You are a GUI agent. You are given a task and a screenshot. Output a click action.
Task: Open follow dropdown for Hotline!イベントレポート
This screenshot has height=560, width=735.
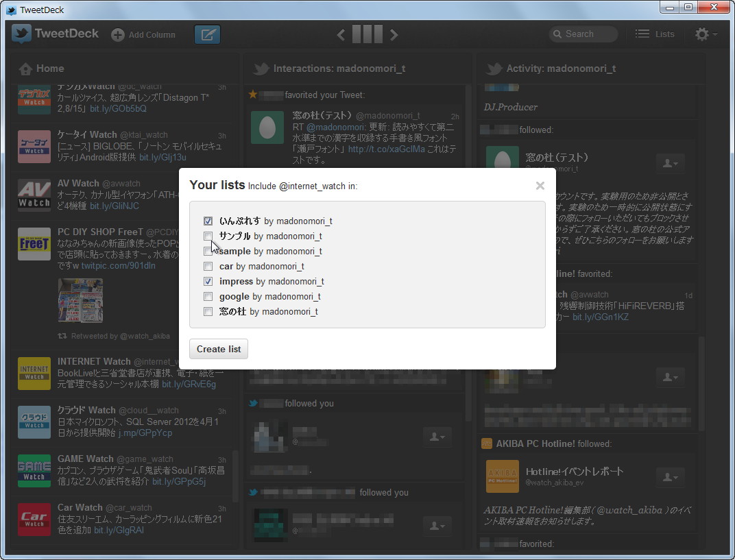(671, 478)
